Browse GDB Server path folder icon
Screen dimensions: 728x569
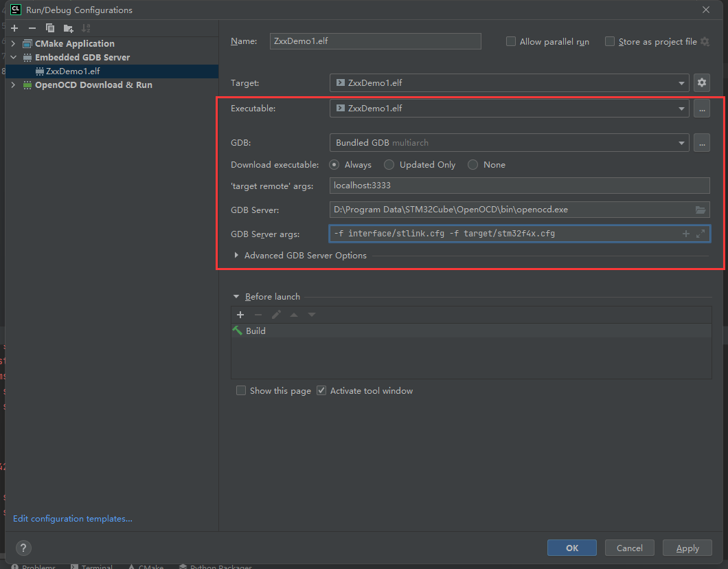[x=700, y=210]
